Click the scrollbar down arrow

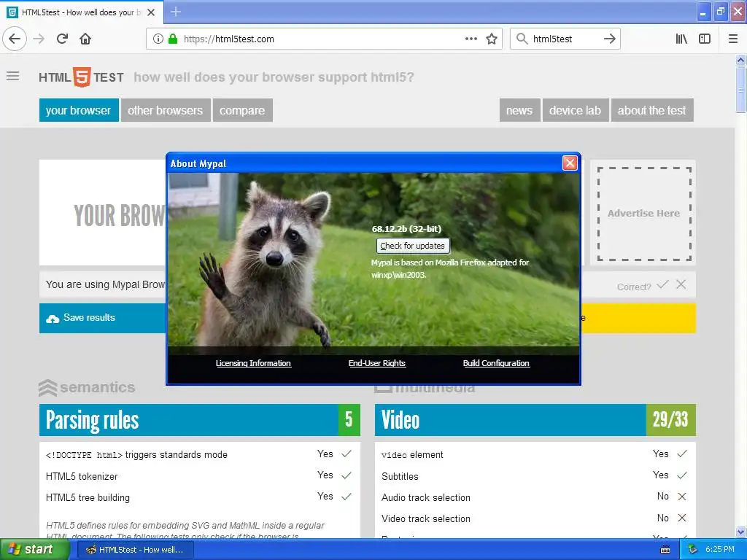point(740,532)
